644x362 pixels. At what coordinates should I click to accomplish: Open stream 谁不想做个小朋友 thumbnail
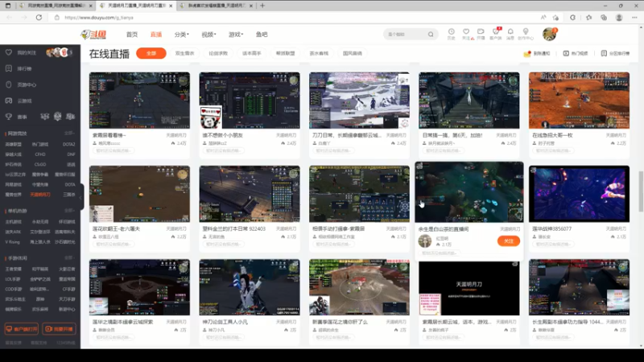pos(250,100)
